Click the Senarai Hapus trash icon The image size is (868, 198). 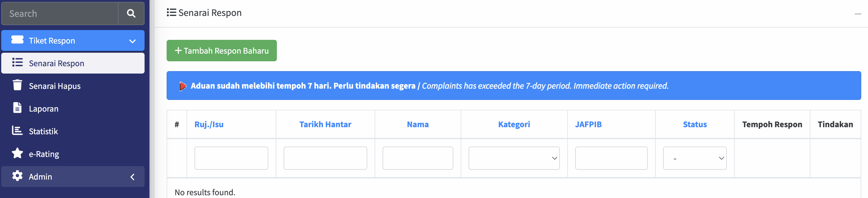tap(17, 85)
